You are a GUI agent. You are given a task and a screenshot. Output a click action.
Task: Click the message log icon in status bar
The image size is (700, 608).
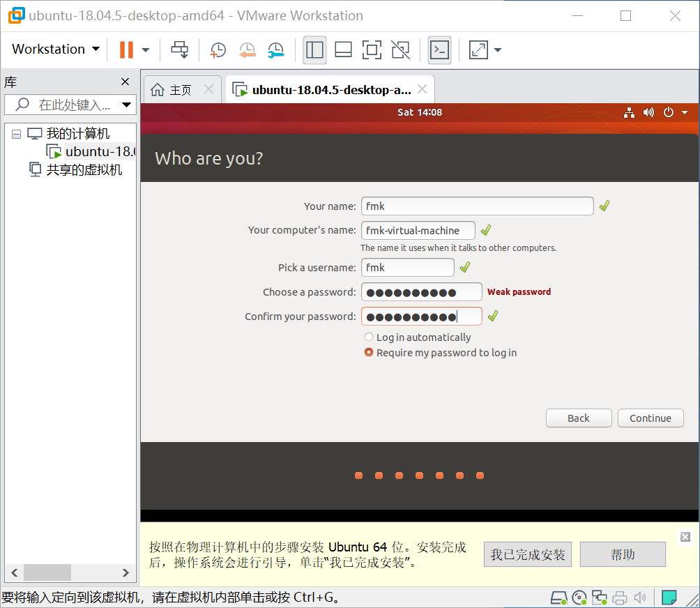pyautogui.click(x=669, y=598)
